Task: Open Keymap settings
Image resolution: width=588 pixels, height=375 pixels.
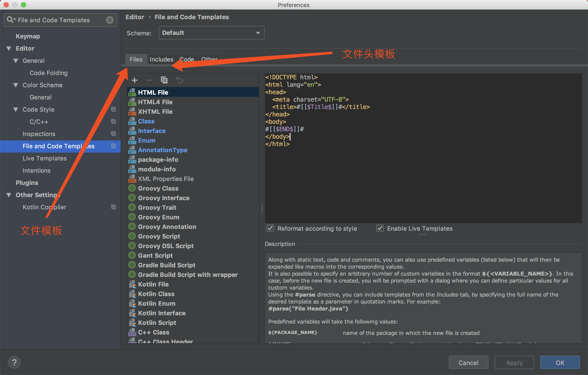Action: click(x=28, y=36)
